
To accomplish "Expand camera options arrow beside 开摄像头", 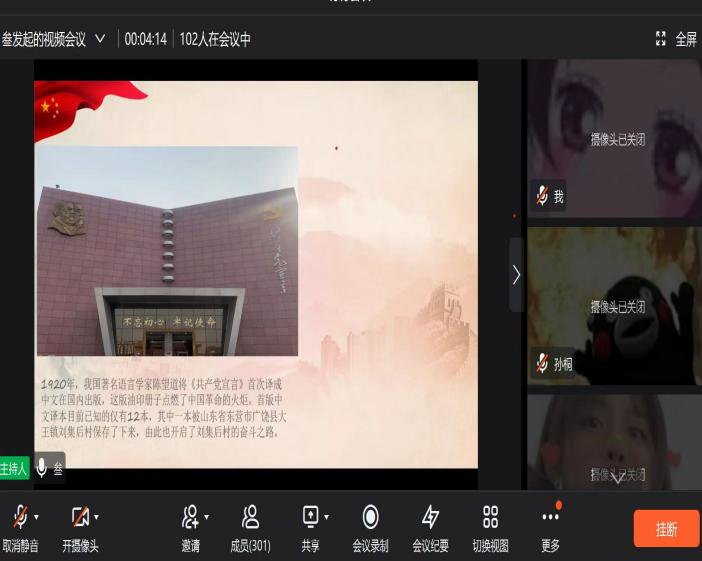I will [97, 517].
